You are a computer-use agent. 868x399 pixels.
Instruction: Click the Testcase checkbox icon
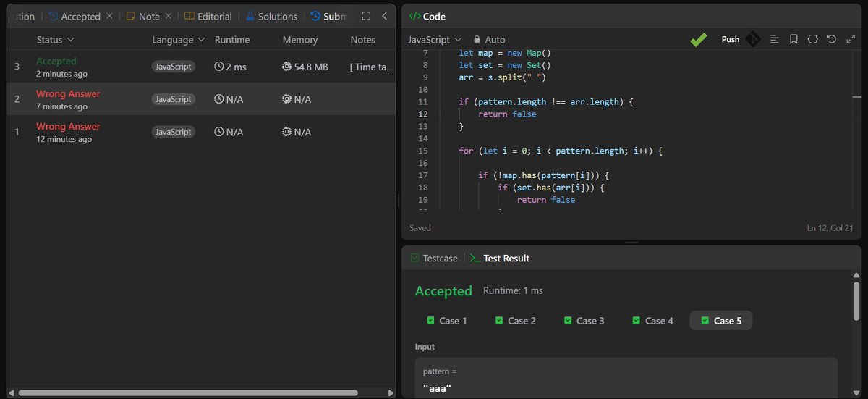click(414, 259)
